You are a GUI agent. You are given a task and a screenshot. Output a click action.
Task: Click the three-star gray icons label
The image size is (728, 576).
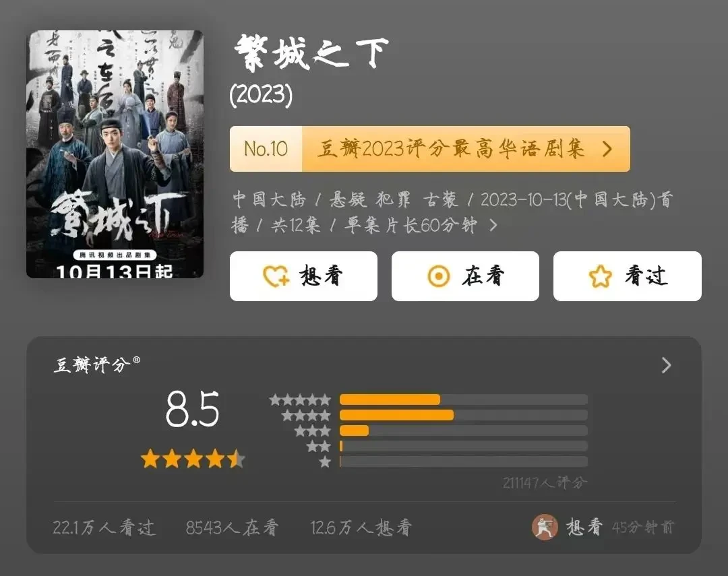coord(313,430)
